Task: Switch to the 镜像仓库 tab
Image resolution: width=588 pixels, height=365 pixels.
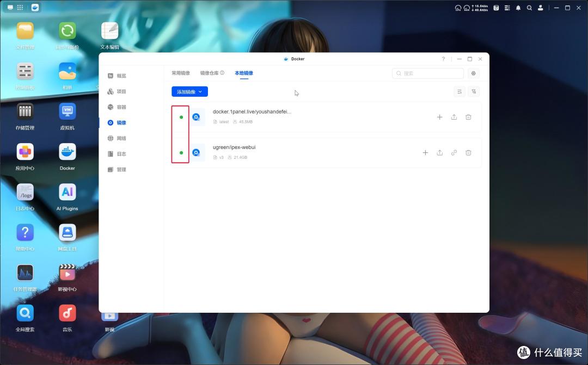Action: pos(209,73)
